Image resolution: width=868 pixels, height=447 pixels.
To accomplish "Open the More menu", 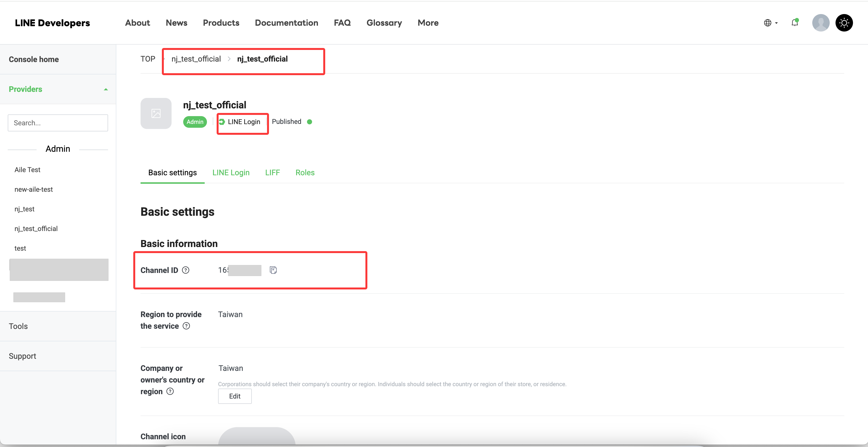I will tap(428, 23).
